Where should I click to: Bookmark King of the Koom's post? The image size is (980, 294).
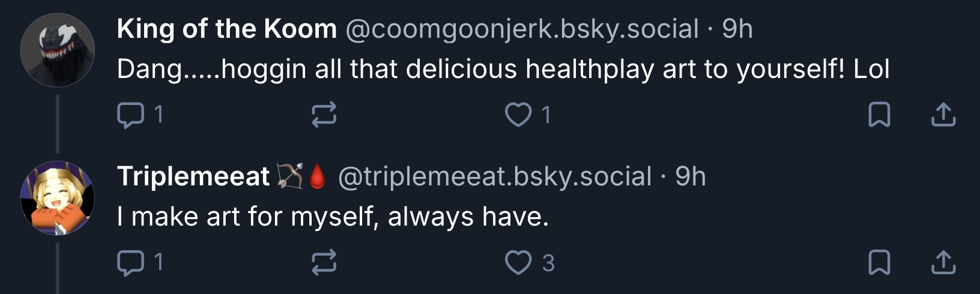coord(879,115)
